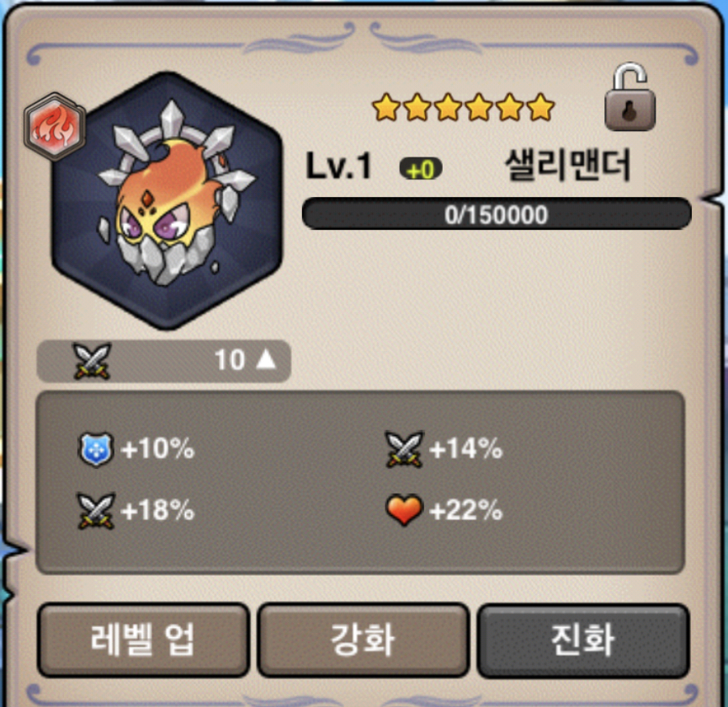The image size is (728, 707).
Task: Click the +10% defense bonus text
Action: click(x=157, y=449)
